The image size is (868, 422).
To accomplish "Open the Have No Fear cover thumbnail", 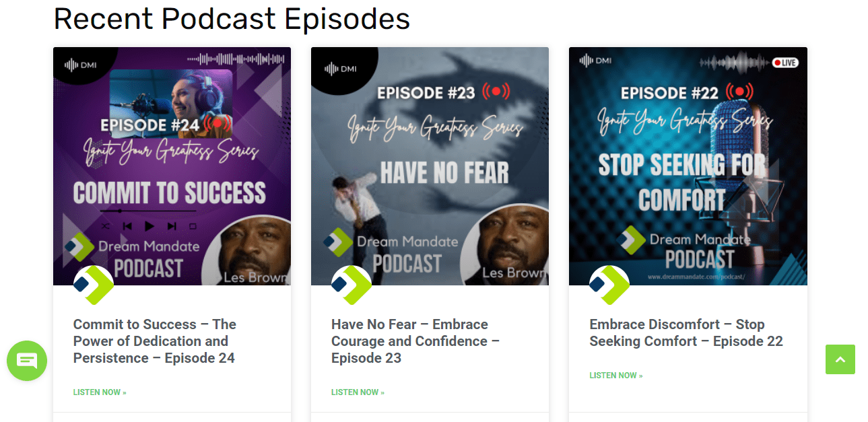I will (x=430, y=166).
